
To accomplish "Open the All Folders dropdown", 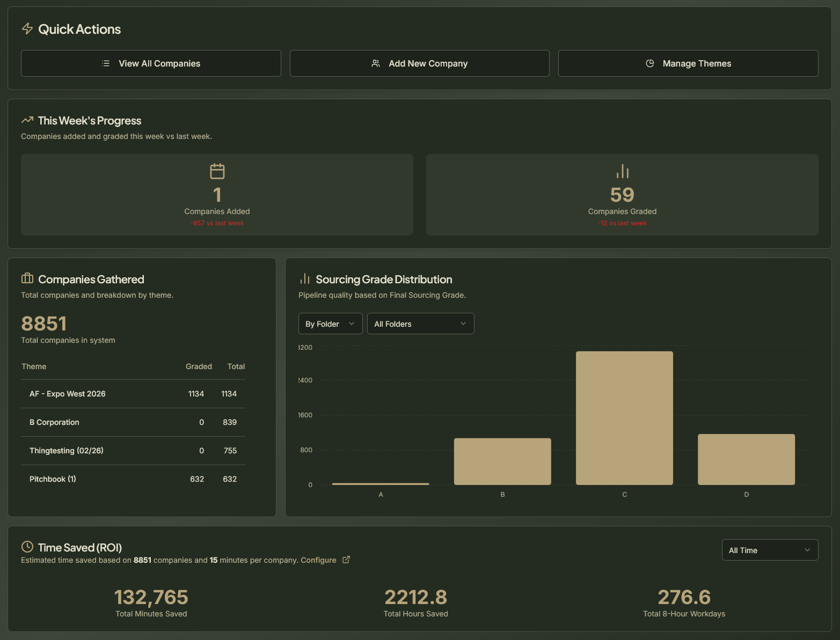I will pos(420,323).
